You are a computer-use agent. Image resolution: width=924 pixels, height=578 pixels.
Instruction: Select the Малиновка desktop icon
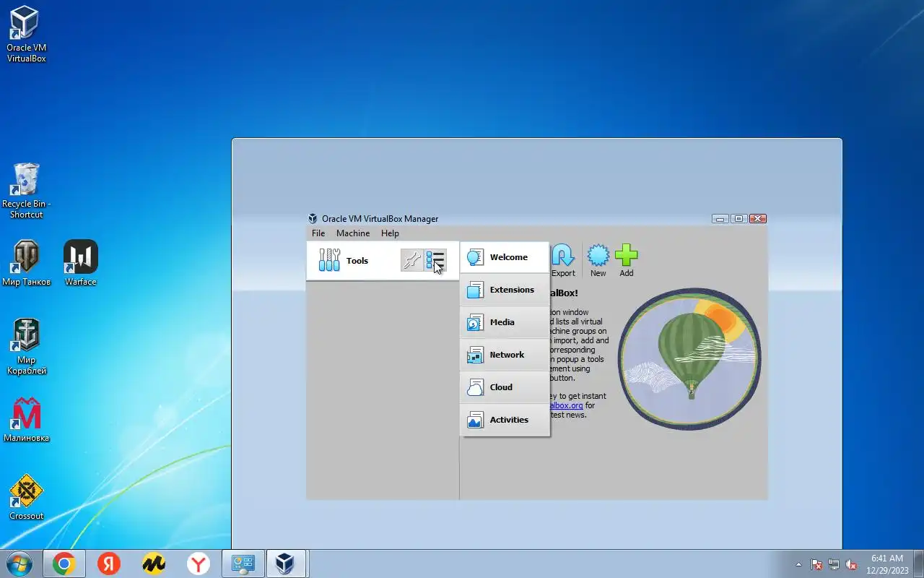26,419
